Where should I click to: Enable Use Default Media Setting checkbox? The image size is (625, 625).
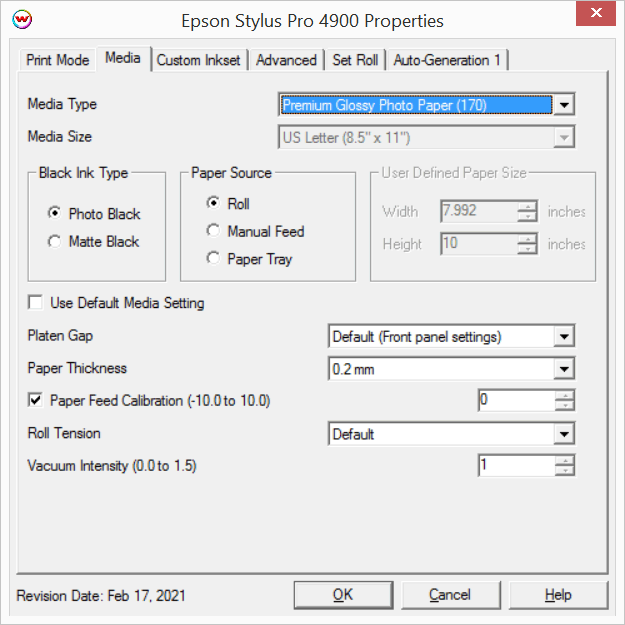pos(36,303)
